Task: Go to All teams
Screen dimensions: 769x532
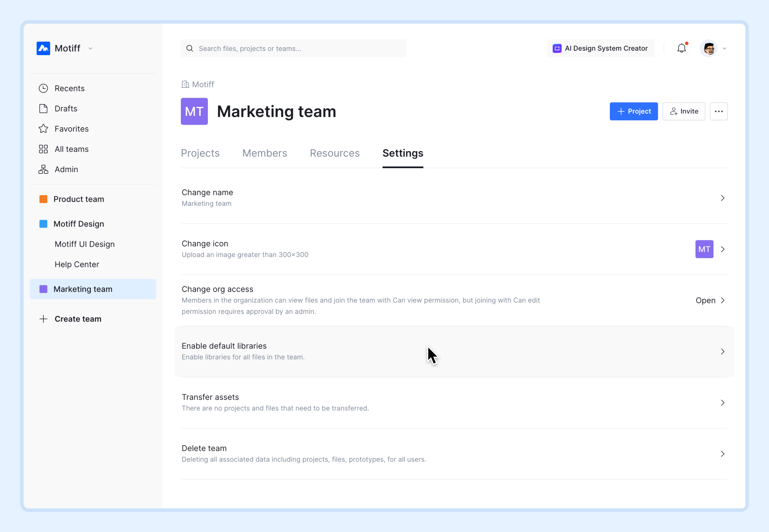Action: pos(72,149)
